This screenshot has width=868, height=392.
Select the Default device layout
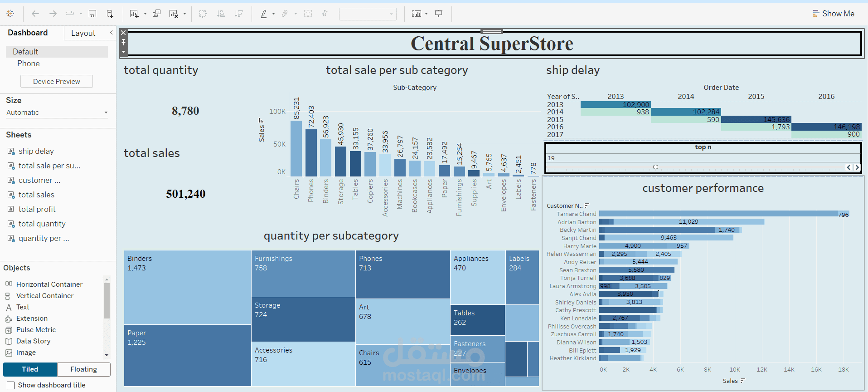point(57,52)
